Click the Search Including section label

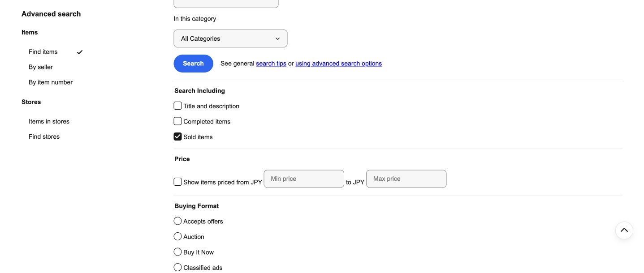(199, 91)
